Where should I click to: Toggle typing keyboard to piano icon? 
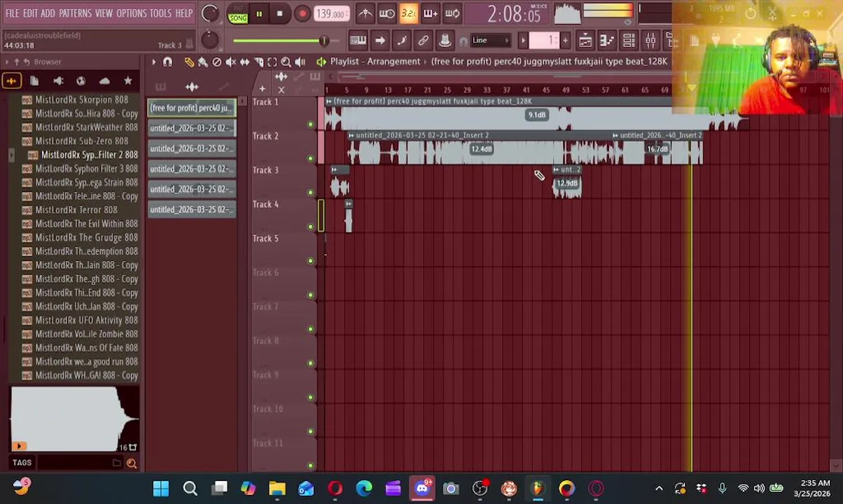click(358, 41)
